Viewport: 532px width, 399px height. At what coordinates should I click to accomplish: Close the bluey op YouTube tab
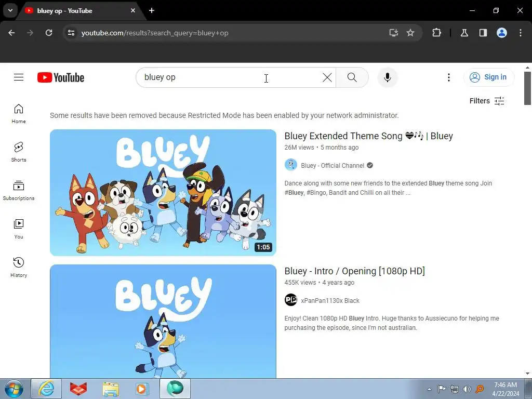(x=133, y=10)
